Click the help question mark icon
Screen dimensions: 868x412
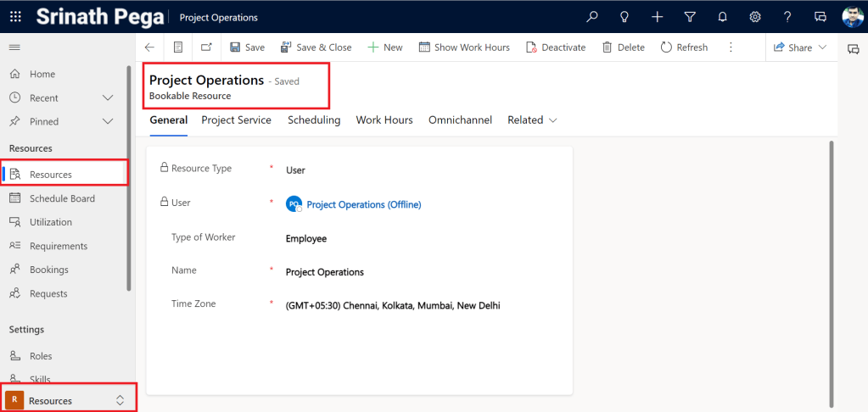point(787,17)
